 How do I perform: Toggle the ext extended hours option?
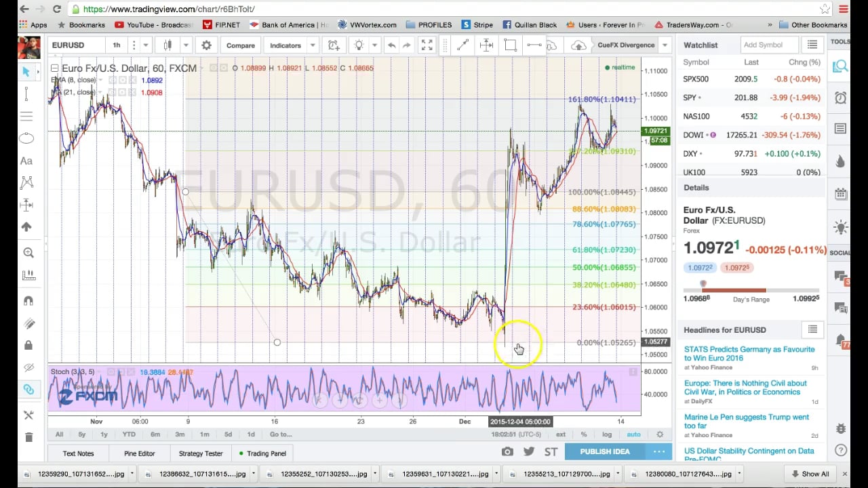click(x=561, y=434)
